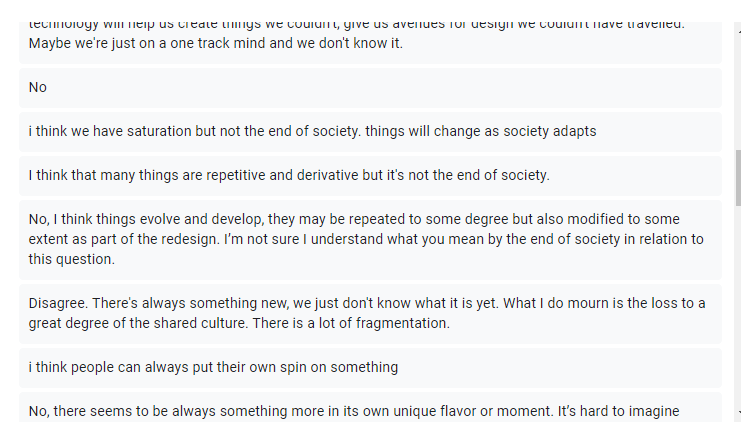
Task: Click the scrollbar track below the thumb
Action: [737, 300]
